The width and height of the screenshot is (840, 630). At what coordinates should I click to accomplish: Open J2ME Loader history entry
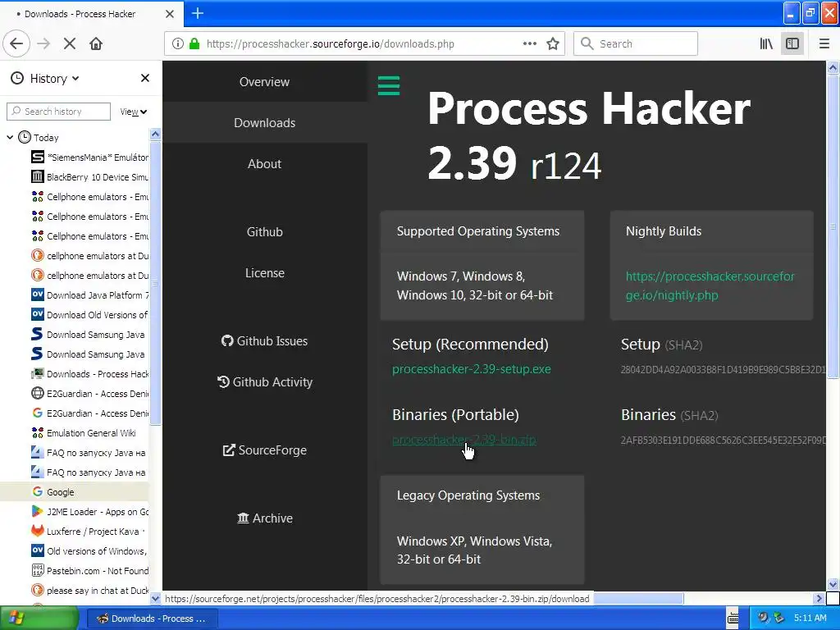click(90, 512)
